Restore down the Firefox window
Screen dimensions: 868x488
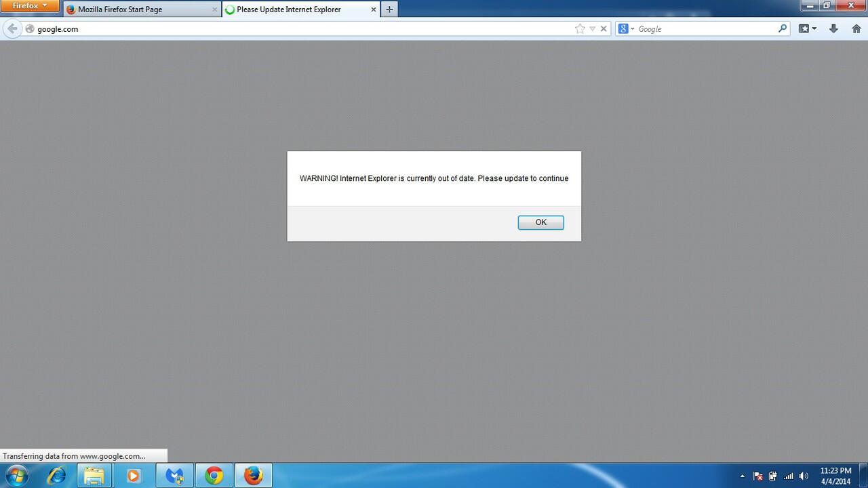(826, 5)
